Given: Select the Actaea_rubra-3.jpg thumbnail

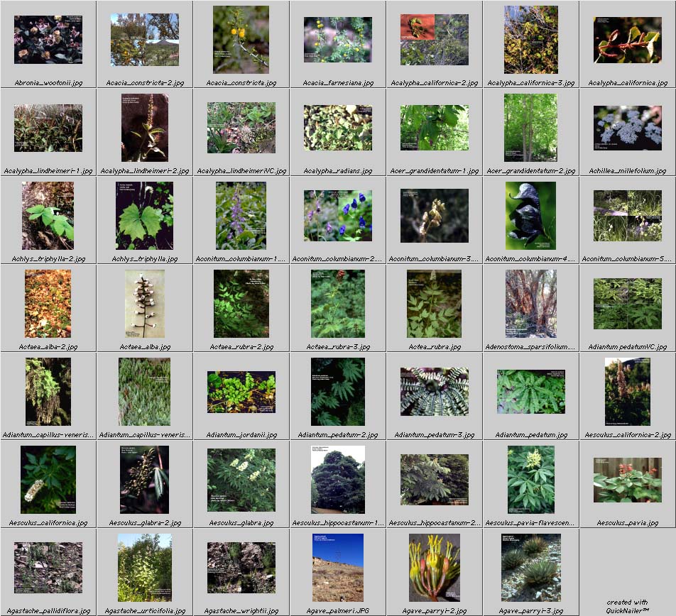Looking at the screenshot, I should (338, 304).
